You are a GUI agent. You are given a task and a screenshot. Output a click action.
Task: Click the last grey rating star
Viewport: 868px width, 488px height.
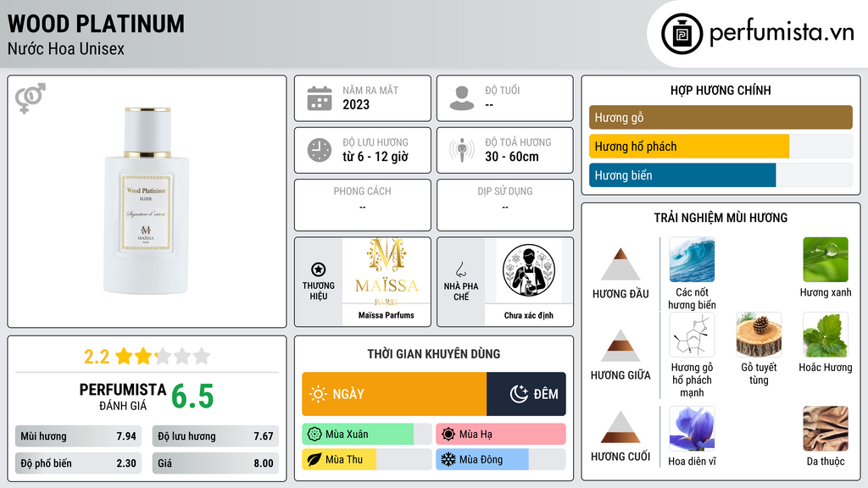202,356
